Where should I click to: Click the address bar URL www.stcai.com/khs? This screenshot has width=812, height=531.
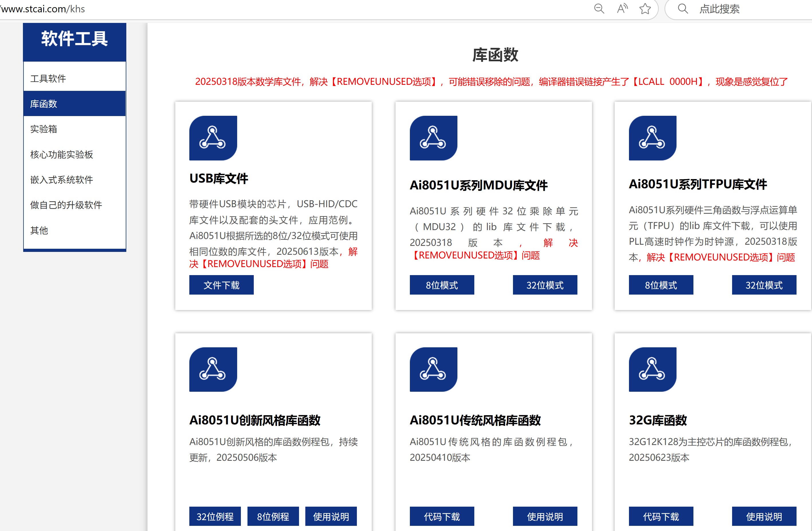coord(43,9)
